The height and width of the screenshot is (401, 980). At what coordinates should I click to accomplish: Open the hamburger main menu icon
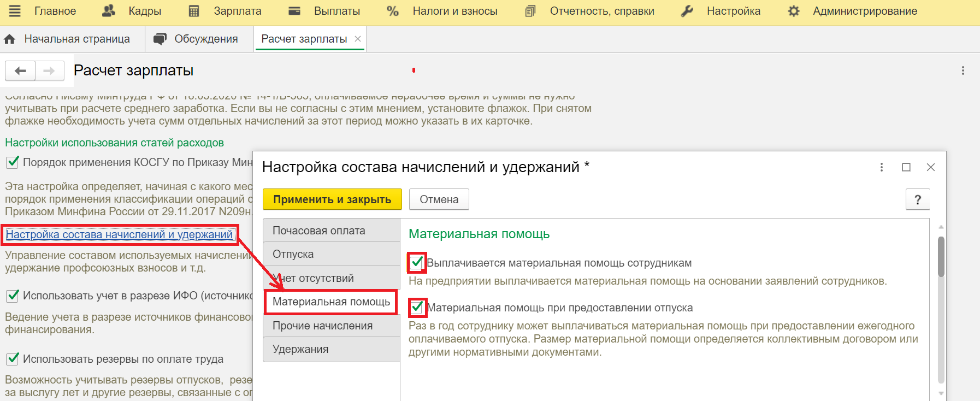tap(15, 11)
